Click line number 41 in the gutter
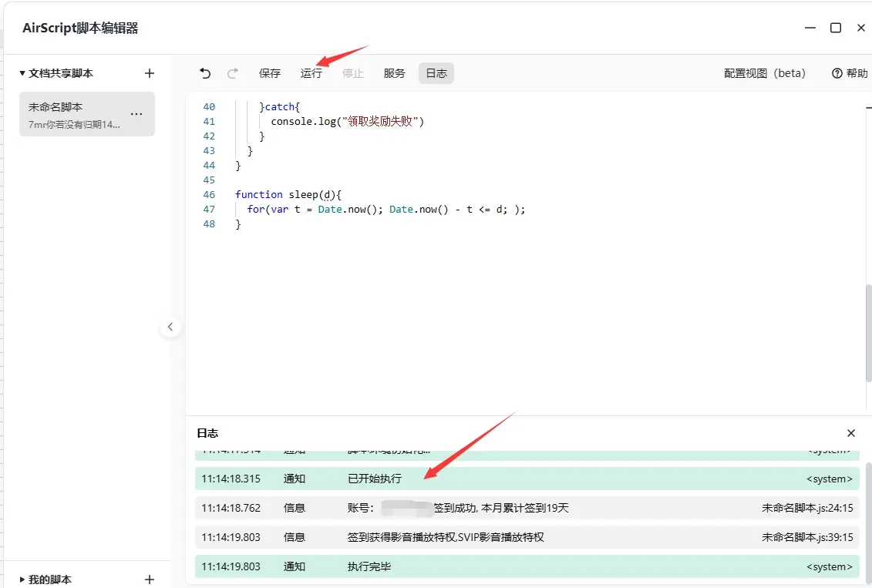This screenshot has width=872, height=588. click(209, 121)
